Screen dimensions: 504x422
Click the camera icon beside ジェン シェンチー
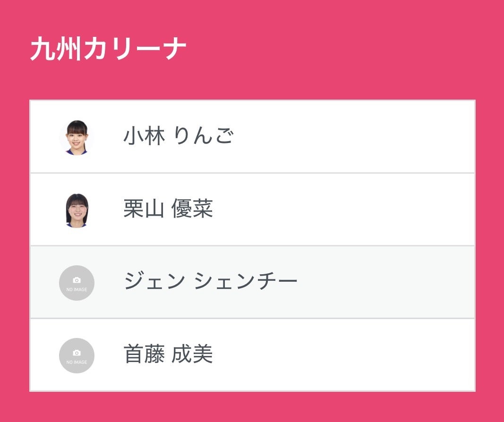[x=77, y=280]
